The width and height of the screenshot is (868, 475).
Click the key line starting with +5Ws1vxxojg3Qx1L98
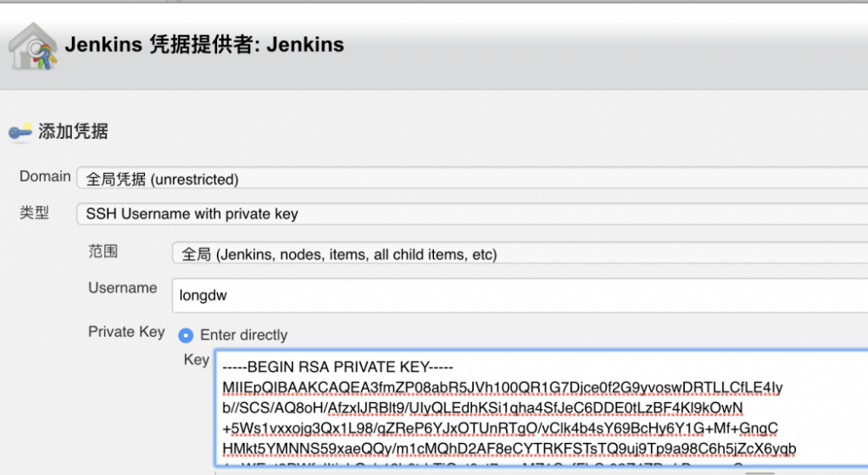(501, 428)
